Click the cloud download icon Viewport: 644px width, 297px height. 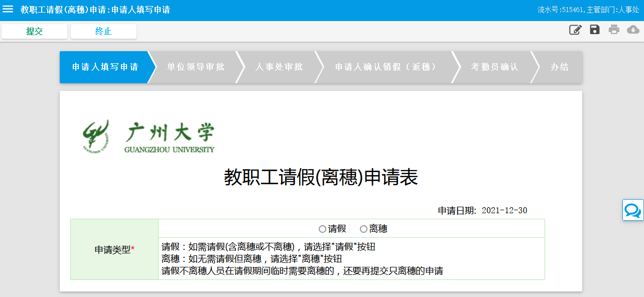(x=633, y=30)
